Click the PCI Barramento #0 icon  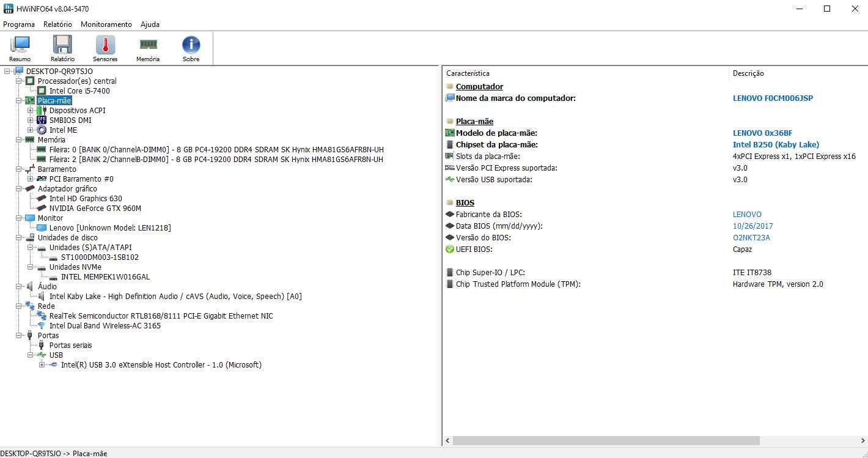coord(42,179)
